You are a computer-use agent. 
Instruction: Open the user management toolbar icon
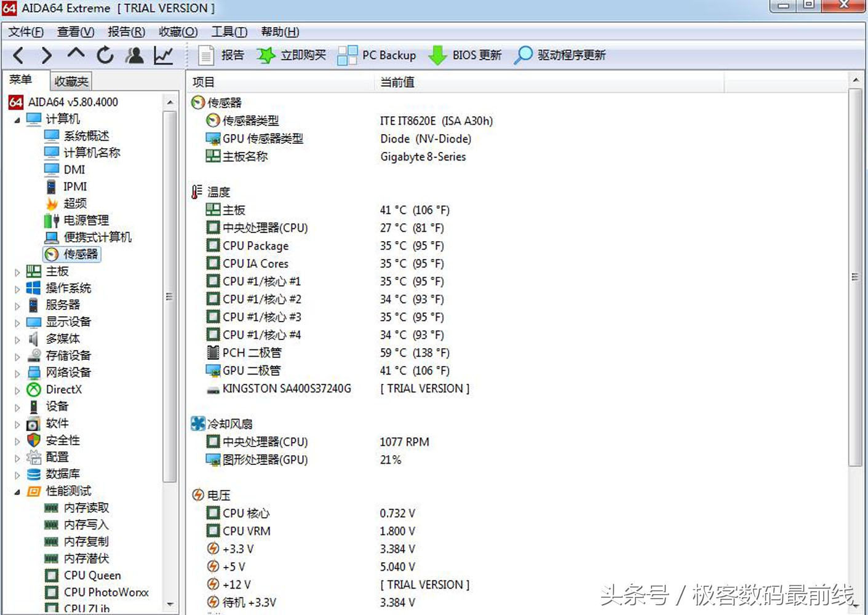click(x=134, y=55)
